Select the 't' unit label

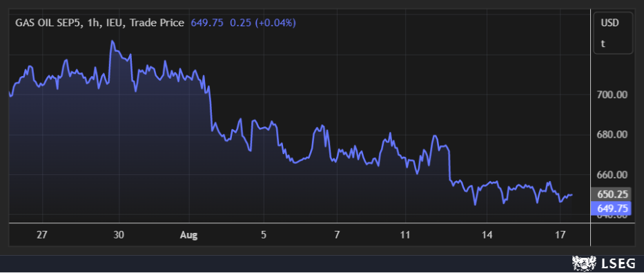[x=603, y=44]
